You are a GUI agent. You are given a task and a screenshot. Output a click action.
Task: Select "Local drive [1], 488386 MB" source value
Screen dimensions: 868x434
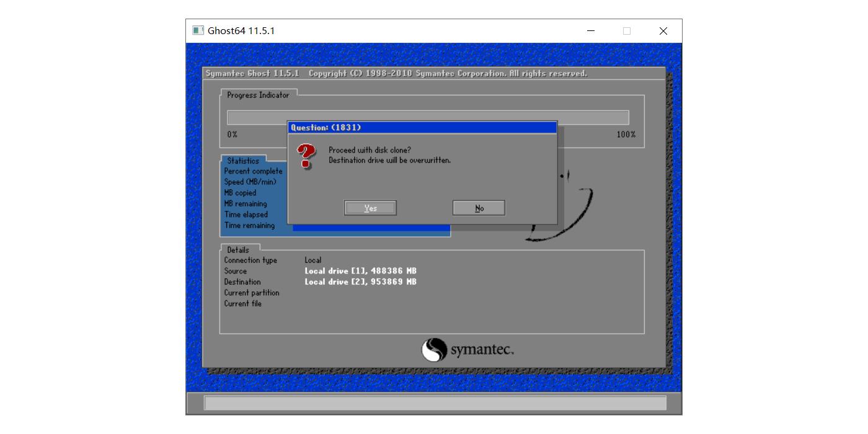pos(360,271)
